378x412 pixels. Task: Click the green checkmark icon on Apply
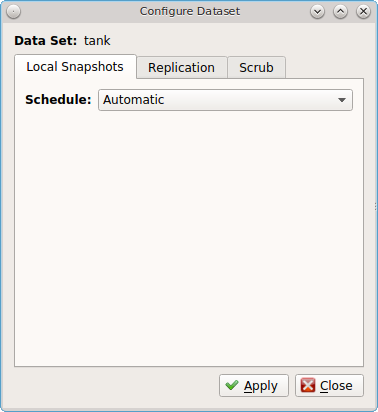point(232,385)
